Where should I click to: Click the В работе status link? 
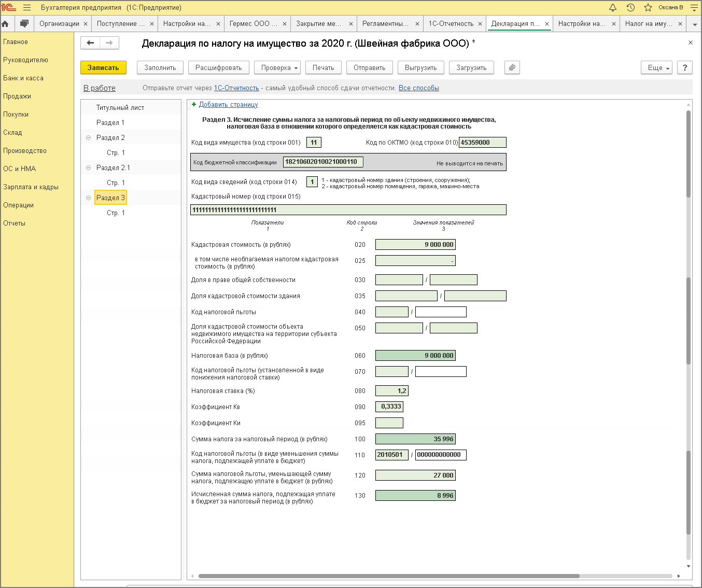click(100, 88)
